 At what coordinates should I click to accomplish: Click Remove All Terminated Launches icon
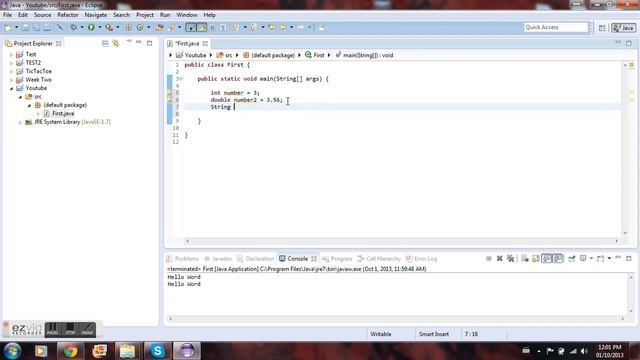point(510,258)
